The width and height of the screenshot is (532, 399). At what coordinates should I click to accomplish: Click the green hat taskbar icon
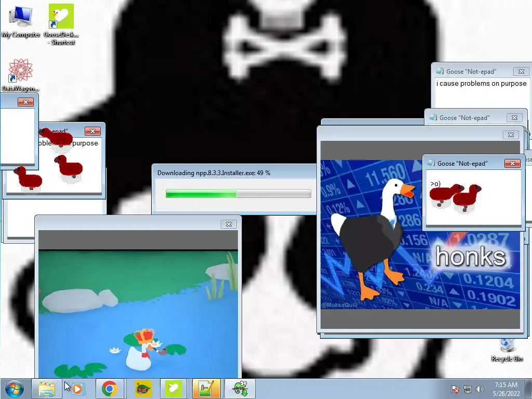click(143, 389)
